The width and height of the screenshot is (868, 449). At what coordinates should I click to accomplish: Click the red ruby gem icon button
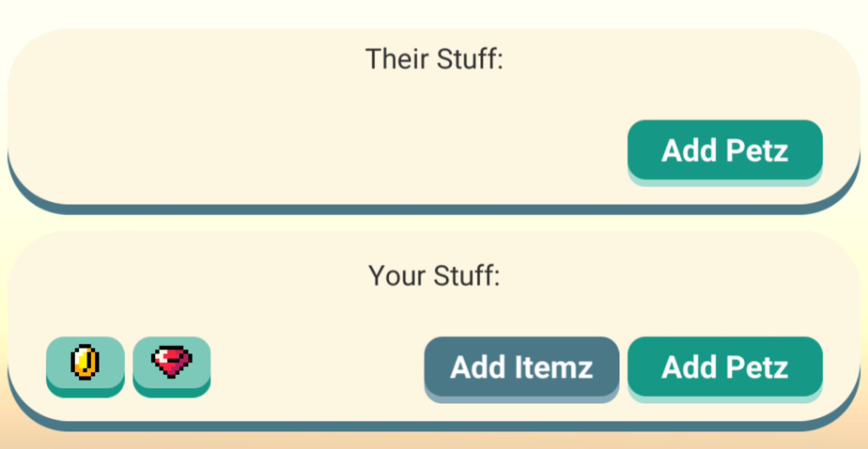click(x=172, y=363)
